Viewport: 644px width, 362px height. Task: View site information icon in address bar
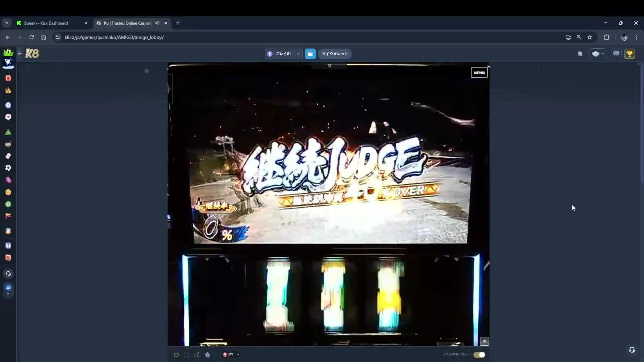click(58, 37)
